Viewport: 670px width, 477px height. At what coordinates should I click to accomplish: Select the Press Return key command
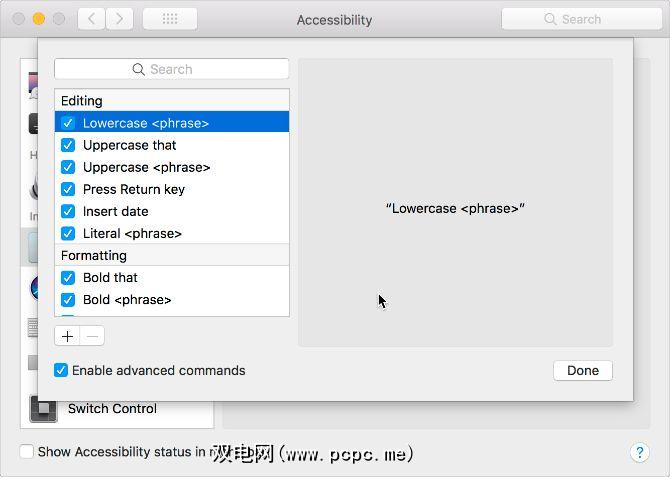133,189
